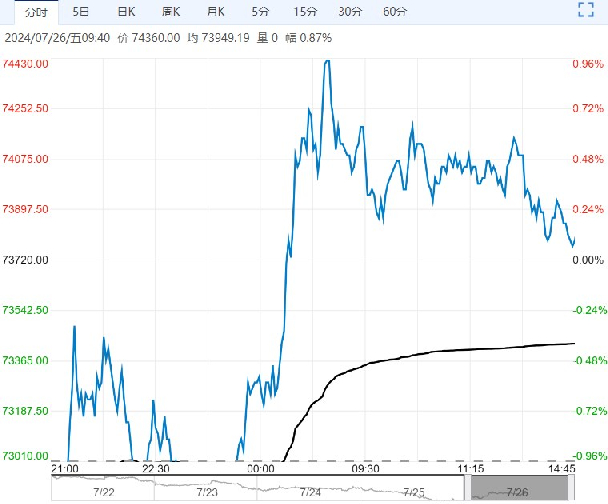Open the 30分 interval tab
Image resolution: width=608 pixels, height=504 pixels.
[350, 12]
